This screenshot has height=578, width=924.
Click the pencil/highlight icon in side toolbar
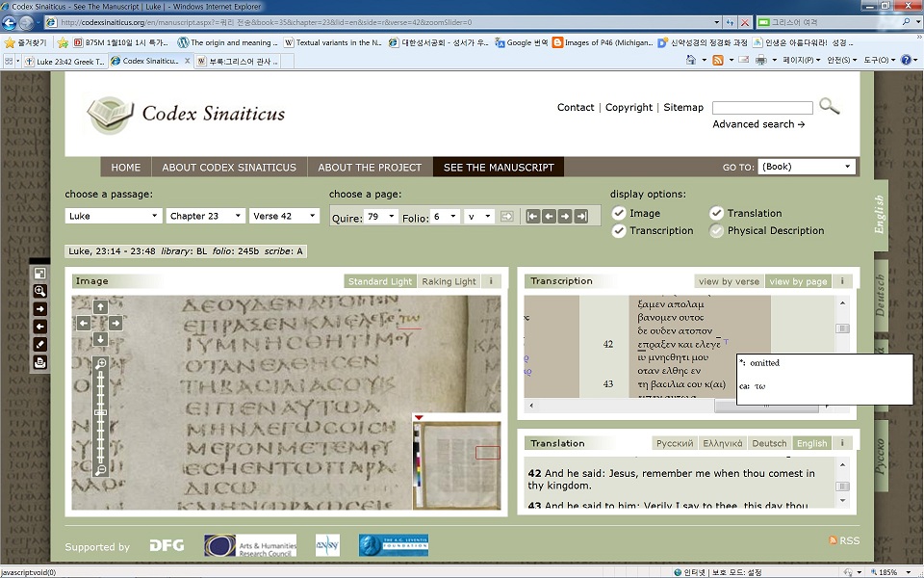tap(40, 345)
